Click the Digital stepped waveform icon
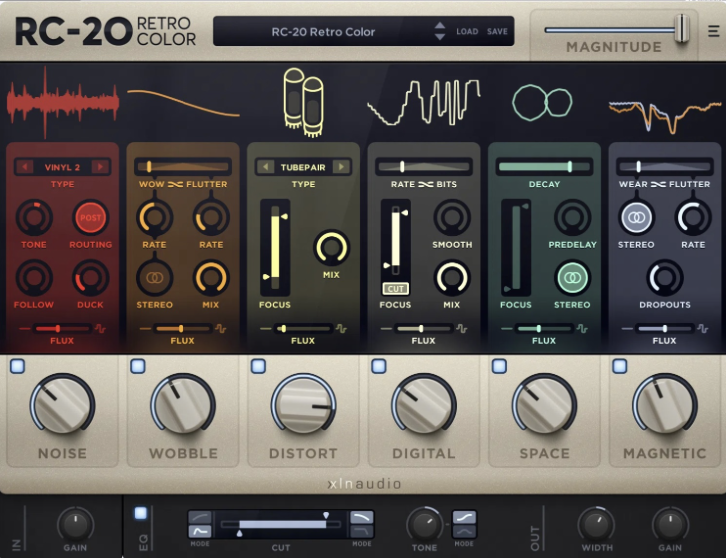The height and width of the screenshot is (558, 726). coord(424,102)
